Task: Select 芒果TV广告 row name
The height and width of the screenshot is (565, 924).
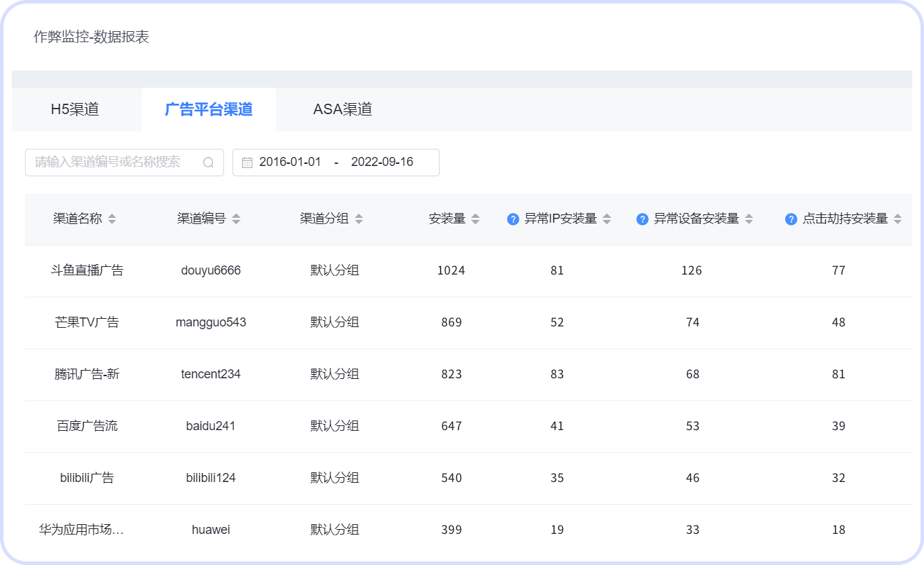Action: [x=87, y=323]
